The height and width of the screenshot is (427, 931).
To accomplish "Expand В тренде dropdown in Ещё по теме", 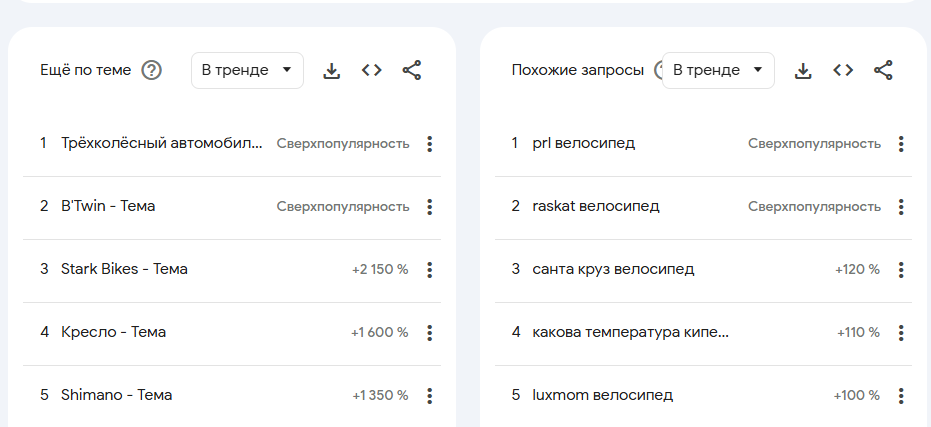I will (247, 70).
